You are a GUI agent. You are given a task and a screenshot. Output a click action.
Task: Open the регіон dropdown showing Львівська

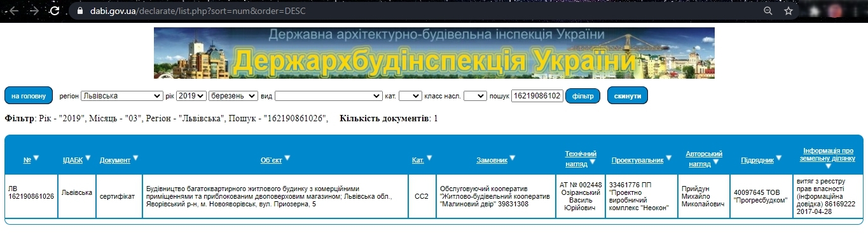(x=122, y=96)
